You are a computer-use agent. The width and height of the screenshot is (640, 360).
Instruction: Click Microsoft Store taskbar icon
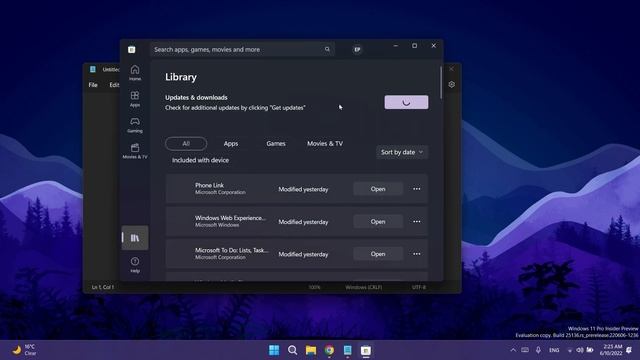point(366,350)
